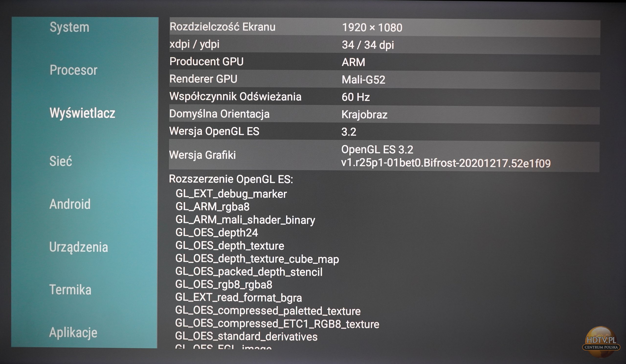Switch to the Procesor section
Screen dimensions: 626x364
pyautogui.click(x=73, y=71)
